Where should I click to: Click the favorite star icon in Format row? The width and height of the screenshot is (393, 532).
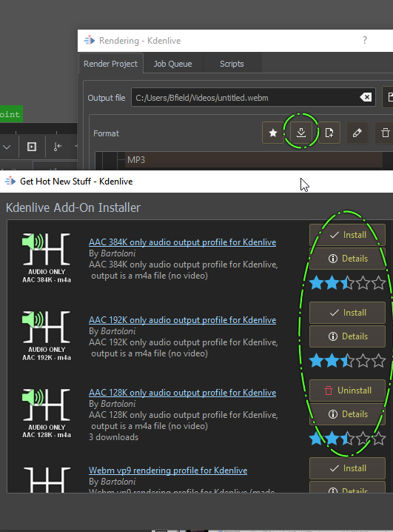click(x=273, y=133)
